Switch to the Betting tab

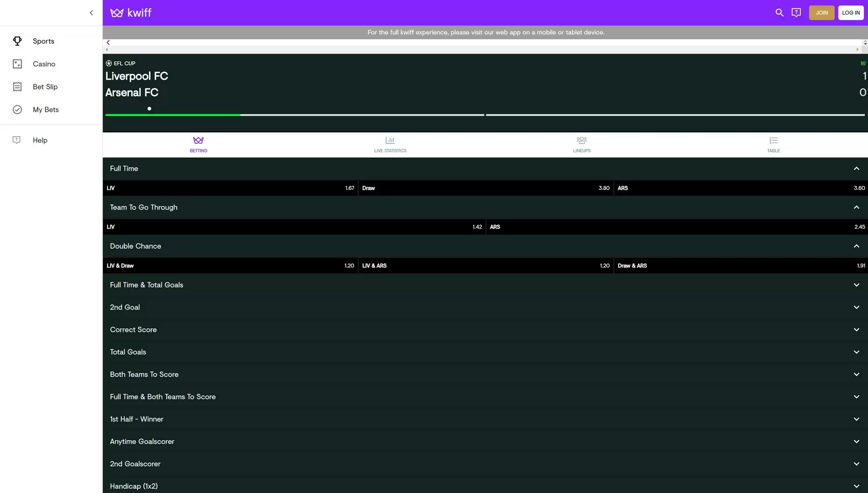198,145
